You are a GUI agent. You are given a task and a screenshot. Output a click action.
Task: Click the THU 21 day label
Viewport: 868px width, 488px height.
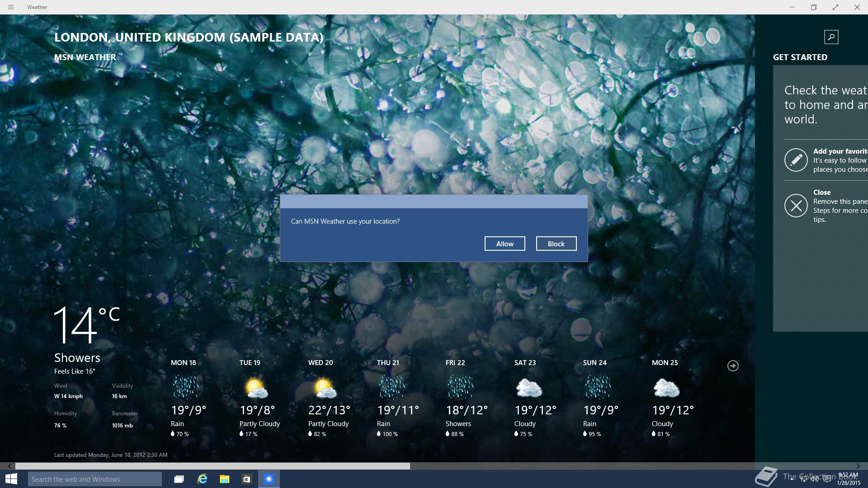pyautogui.click(x=388, y=363)
